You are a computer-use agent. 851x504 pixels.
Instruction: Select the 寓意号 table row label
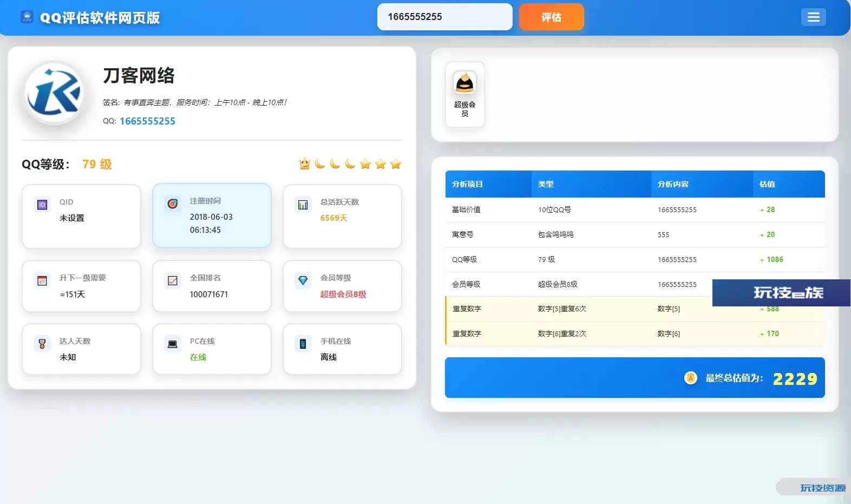(463, 234)
